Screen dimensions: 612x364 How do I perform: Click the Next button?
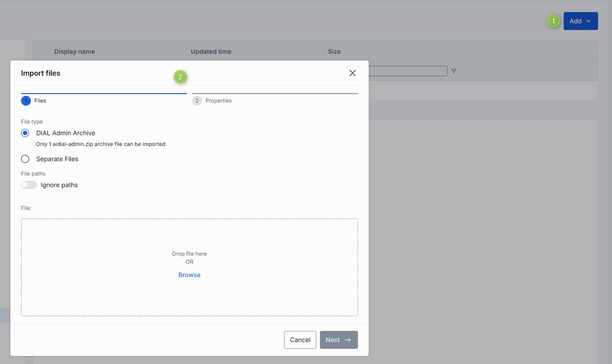[338, 340]
